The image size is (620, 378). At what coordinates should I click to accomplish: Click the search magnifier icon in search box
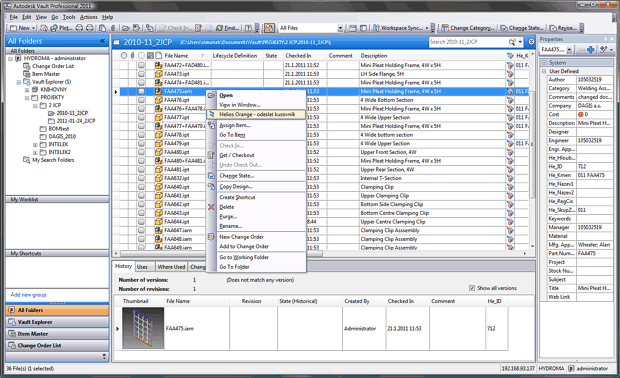coord(512,42)
